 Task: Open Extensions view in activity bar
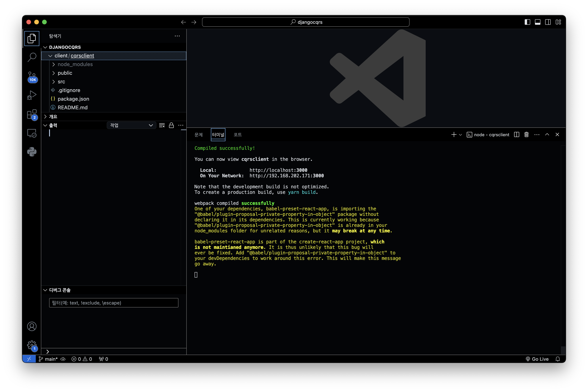click(32, 114)
